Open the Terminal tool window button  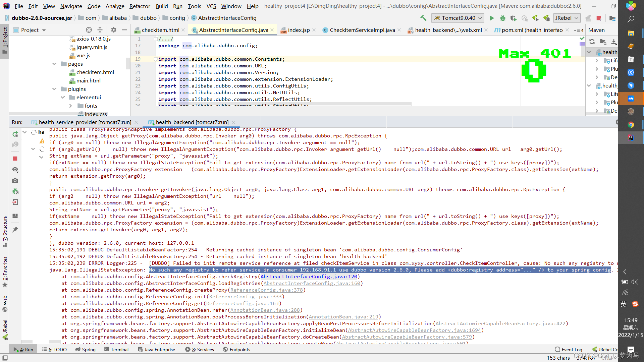point(116,350)
